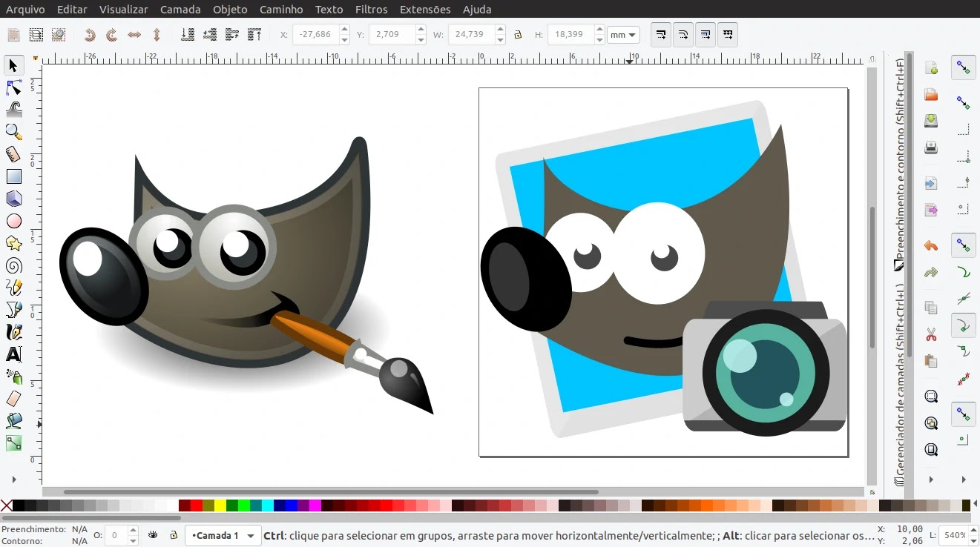Open the Camada menu
Screen dimensions: 980x547
click(x=180, y=10)
